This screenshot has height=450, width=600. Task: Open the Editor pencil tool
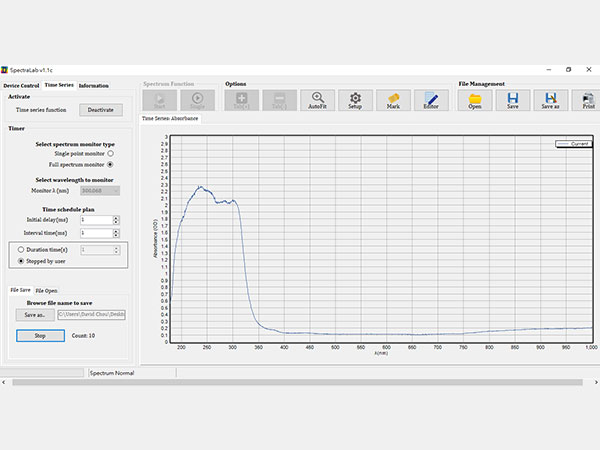[x=431, y=100]
